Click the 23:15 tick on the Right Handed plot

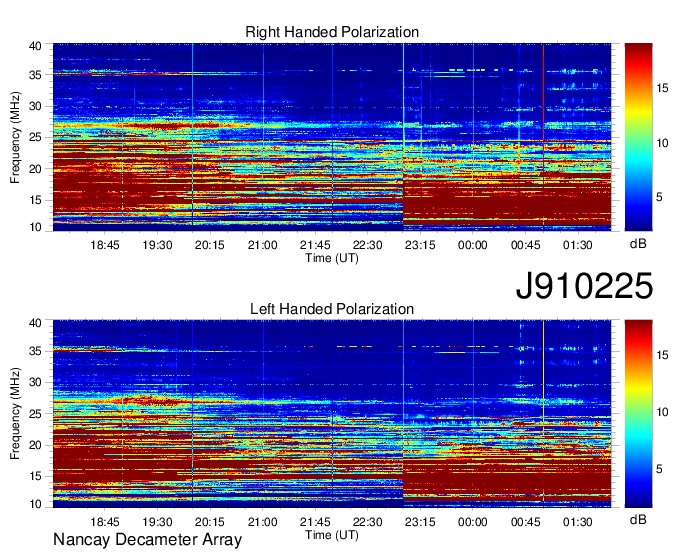click(420, 245)
